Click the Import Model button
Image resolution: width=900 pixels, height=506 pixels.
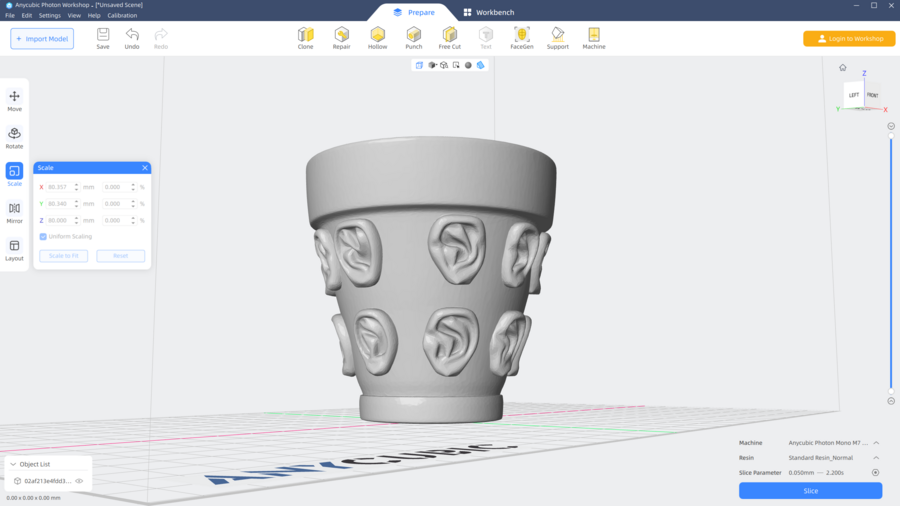(42, 39)
